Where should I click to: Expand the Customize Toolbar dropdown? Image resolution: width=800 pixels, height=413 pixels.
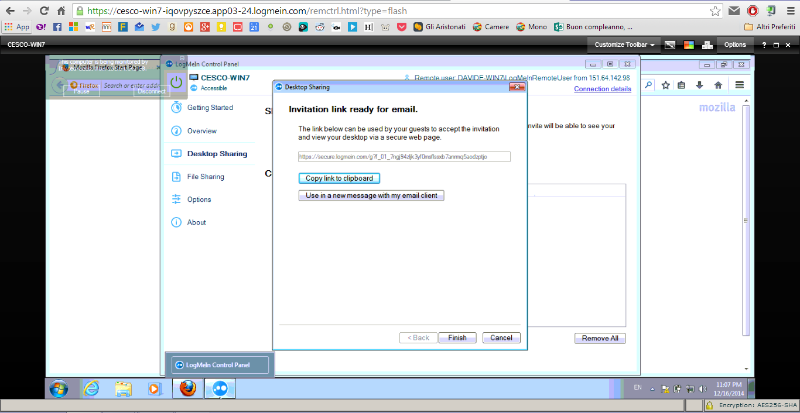pyautogui.click(x=625, y=45)
